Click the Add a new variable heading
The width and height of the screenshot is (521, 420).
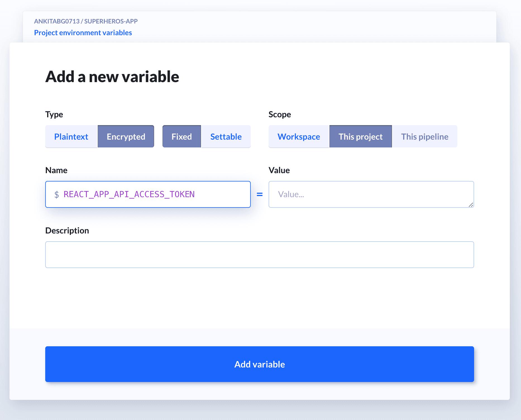click(112, 77)
